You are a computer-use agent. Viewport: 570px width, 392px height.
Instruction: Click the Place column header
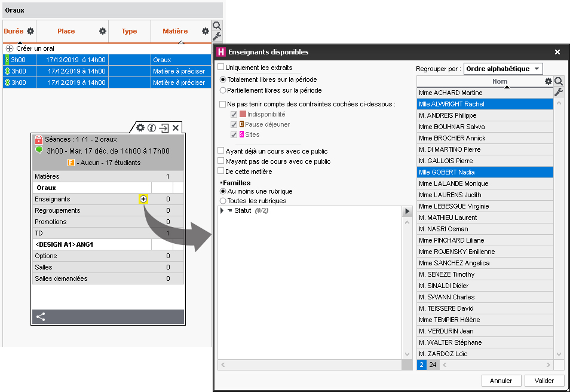coord(66,31)
